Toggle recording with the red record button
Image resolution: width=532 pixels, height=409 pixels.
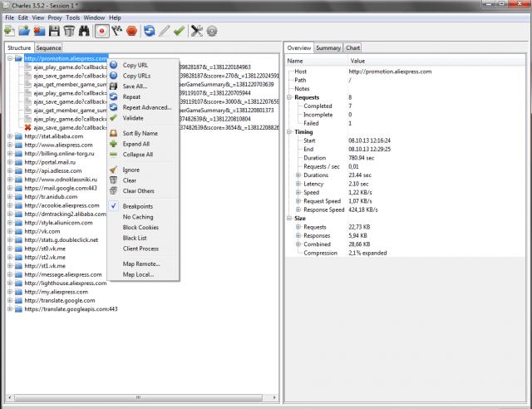(x=101, y=32)
